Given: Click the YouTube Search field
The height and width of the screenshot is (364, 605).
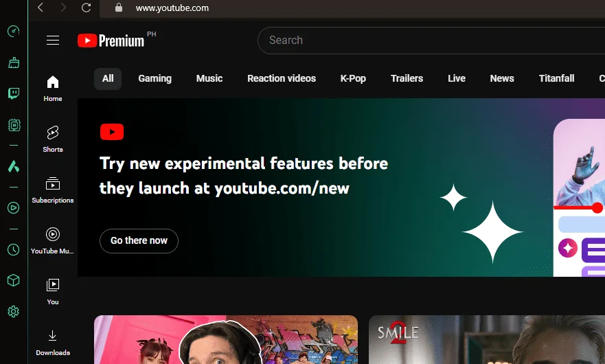Looking at the screenshot, I should [431, 40].
